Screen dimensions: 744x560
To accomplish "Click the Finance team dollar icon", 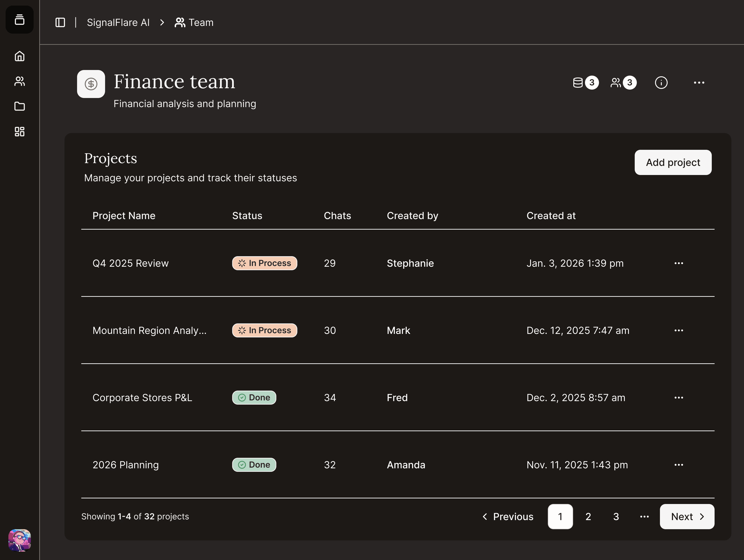I will pyautogui.click(x=91, y=84).
